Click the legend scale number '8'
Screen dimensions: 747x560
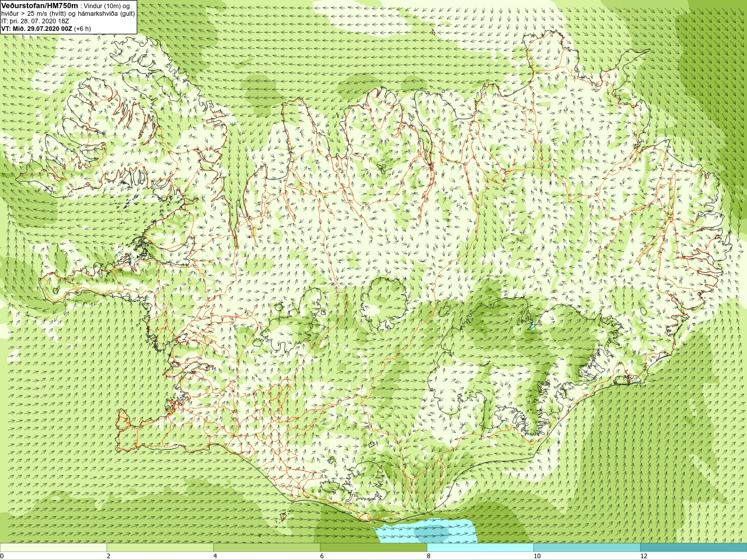click(x=429, y=556)
